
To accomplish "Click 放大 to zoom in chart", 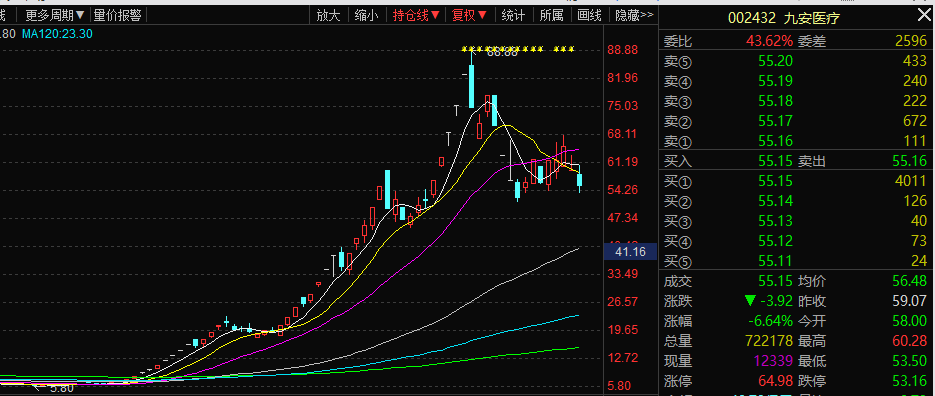I will 328,15.
